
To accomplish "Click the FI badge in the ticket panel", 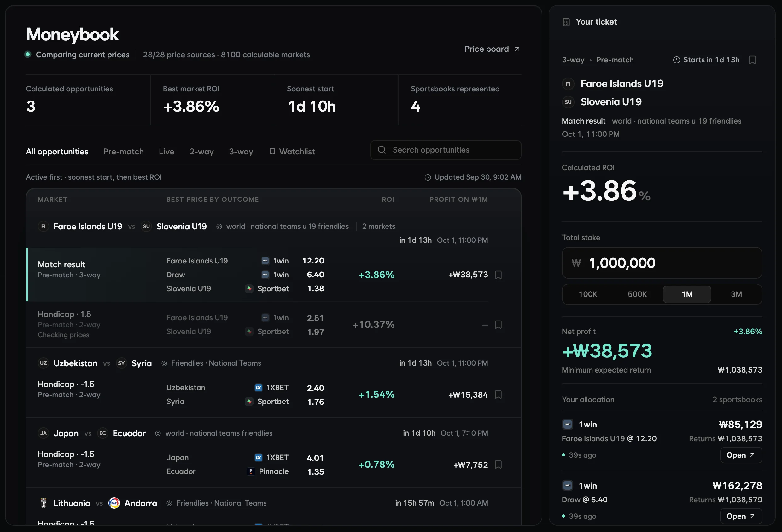I will tap(568, 84).
